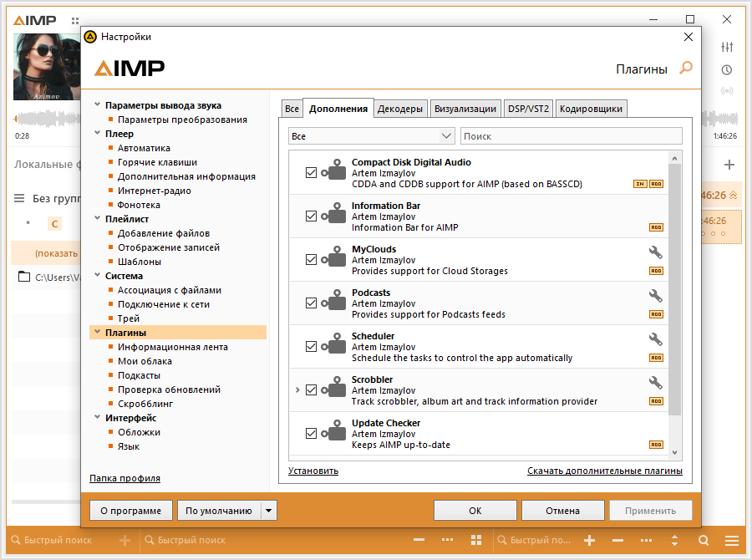The width and height of the screenshot is (752, 560).
Task: Click the hamburger menu icon at bottom right
Action: click(x=732, y=540)
